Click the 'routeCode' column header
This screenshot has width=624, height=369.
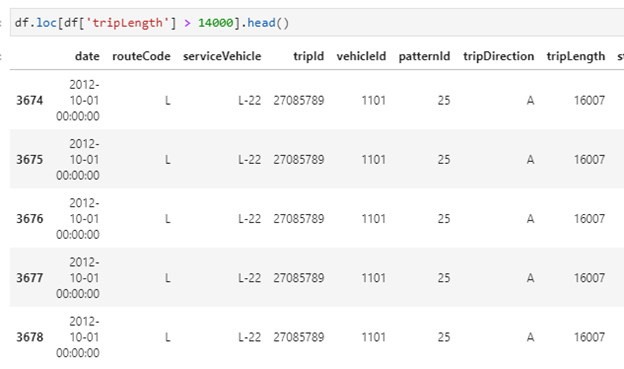141,57
